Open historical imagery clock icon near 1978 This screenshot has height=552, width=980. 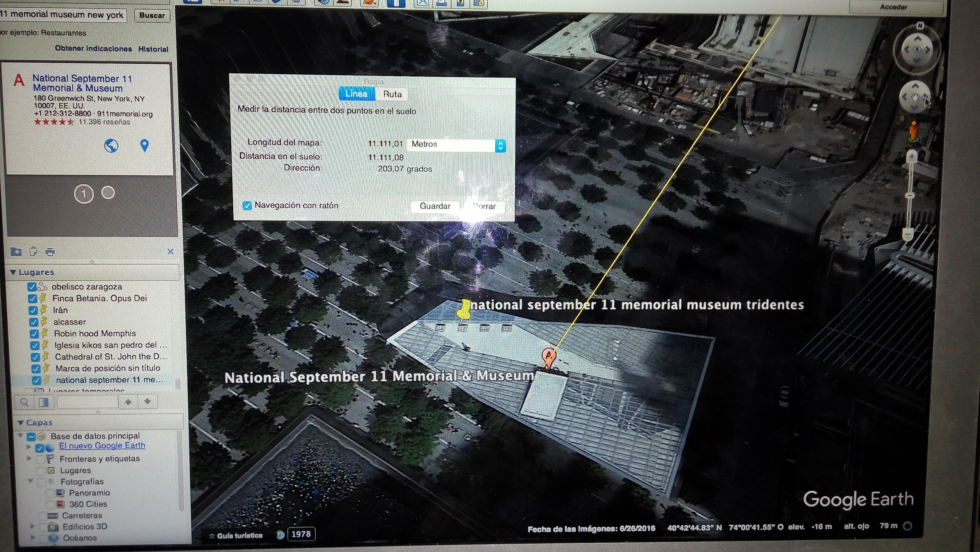click(280, 535)
